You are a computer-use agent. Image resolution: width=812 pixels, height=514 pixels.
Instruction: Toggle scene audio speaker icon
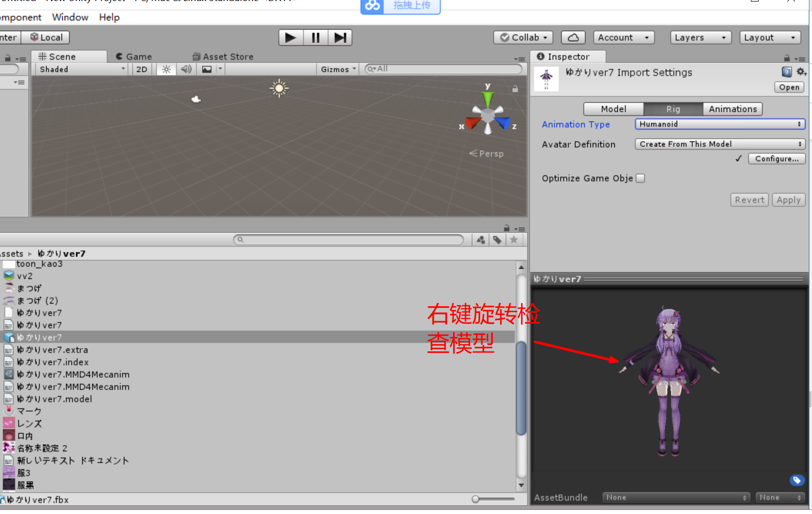click(x=186, y=69)
